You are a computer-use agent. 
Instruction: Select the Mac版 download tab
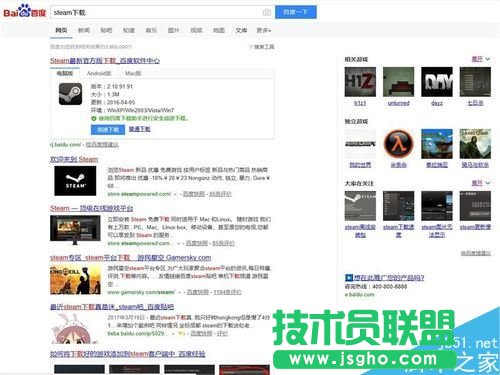[133, 73]
